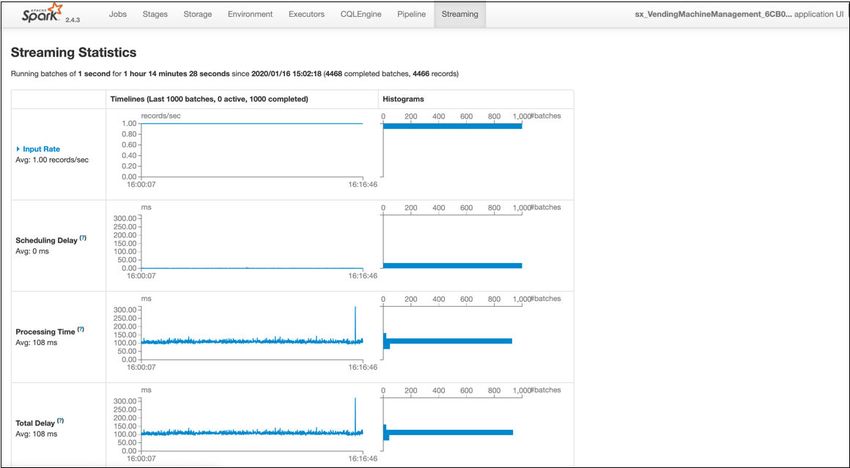
Task: Click the '1 hour 14 minutes 28 seconds' text
Action: [x=177, y=74]
